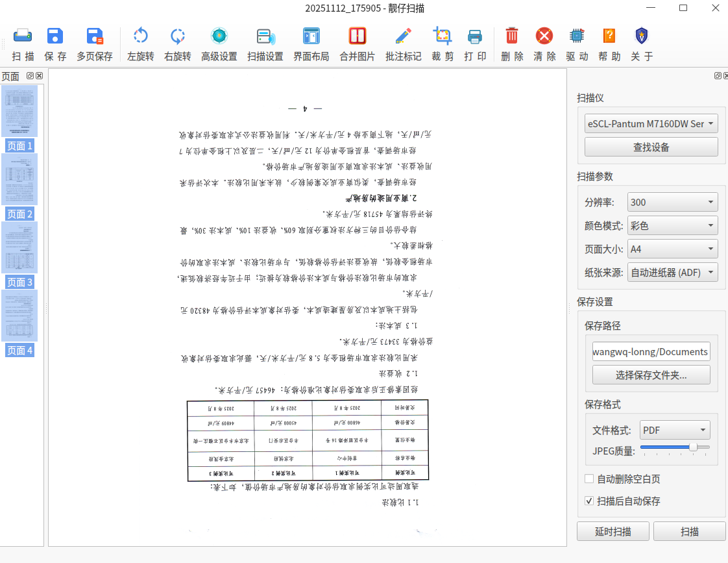Viewport: 728px width, 563px height.
Task: Save the scan with 保存 icon
Action: click(55, 45)
